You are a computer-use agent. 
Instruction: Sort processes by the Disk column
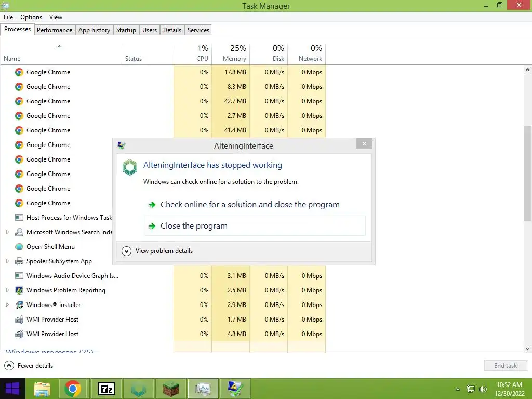tap(269, 54)
